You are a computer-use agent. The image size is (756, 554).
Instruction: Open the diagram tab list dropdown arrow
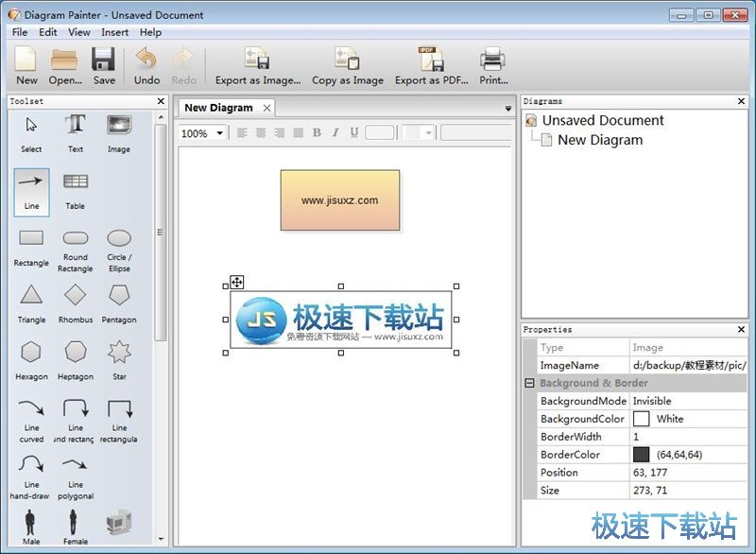click(508, 109)
